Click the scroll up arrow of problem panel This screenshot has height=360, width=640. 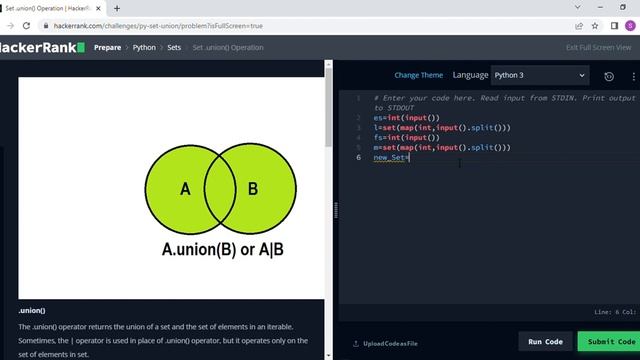coord(328,64)
